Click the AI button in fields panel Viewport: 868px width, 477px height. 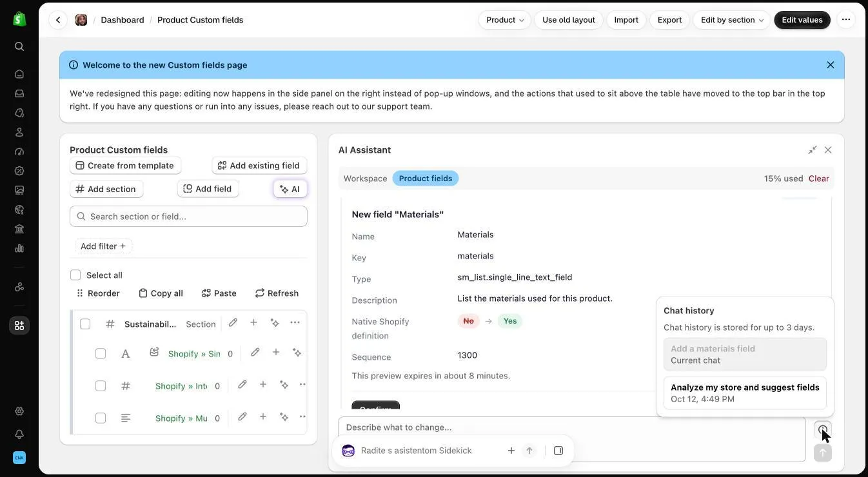click(290, 189)
